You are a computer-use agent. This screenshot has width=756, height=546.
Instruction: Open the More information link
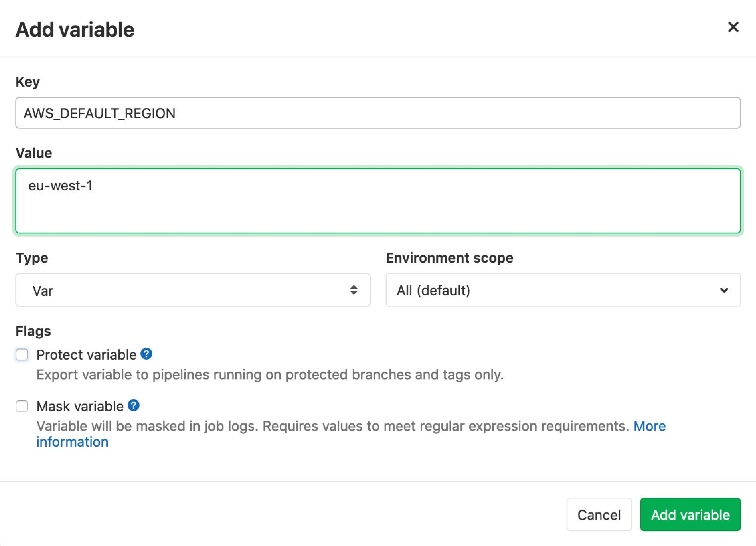(351, 434)
